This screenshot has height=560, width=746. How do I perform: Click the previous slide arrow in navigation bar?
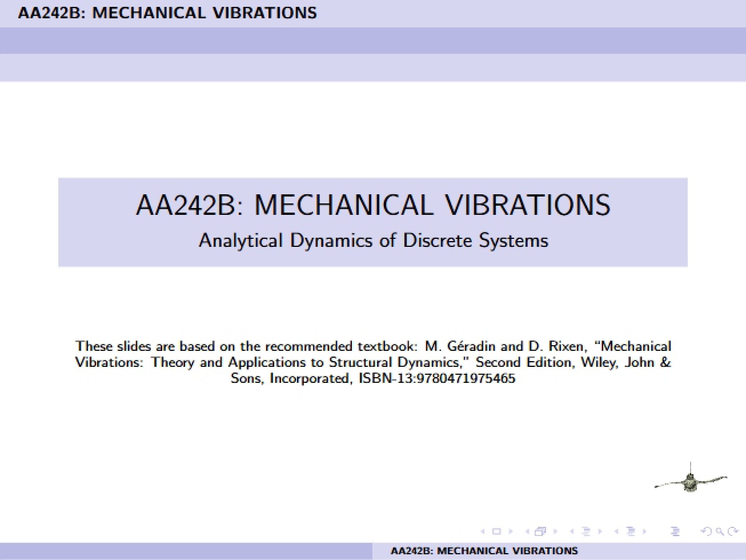483,531
